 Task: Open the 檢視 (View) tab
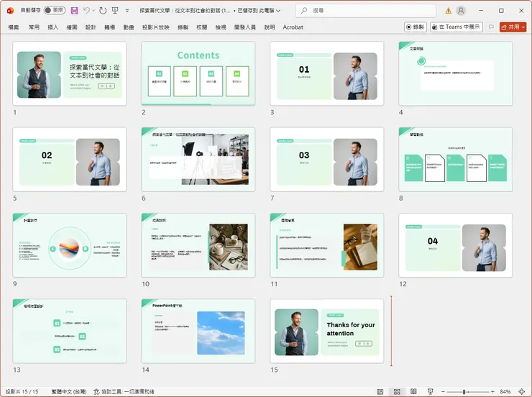(221, 27)
